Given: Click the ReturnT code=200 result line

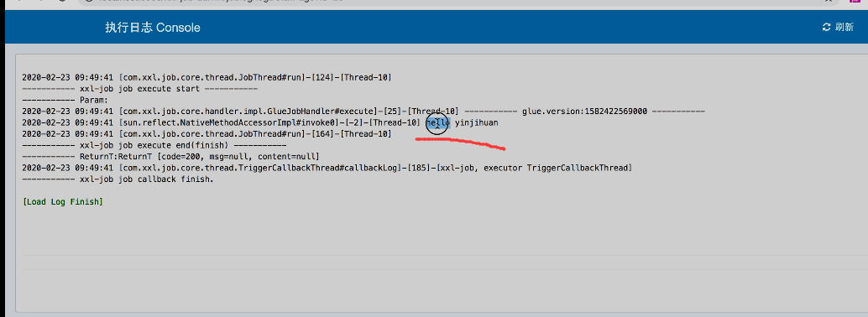Looking at the screenshot, I should tap(171, 157).
